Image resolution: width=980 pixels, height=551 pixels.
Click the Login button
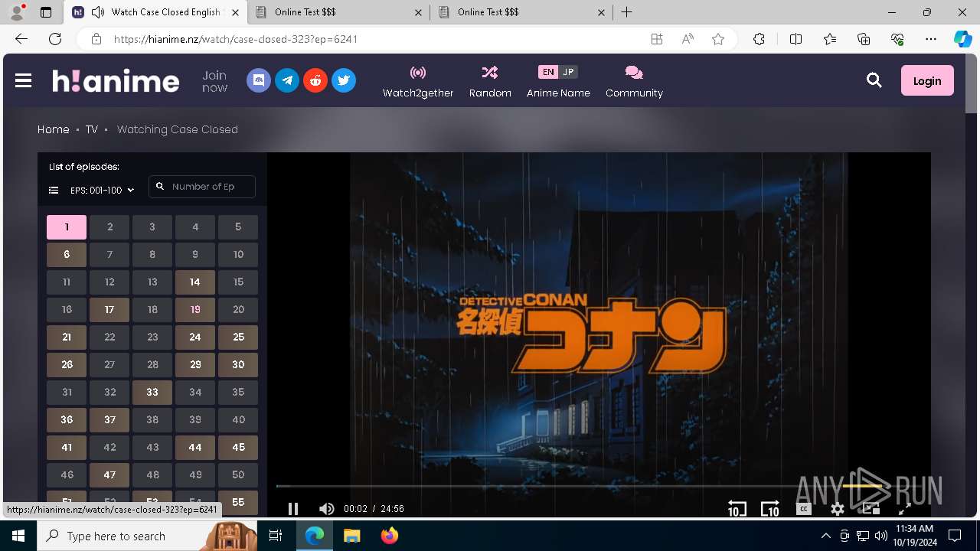[x=927, y=80]
